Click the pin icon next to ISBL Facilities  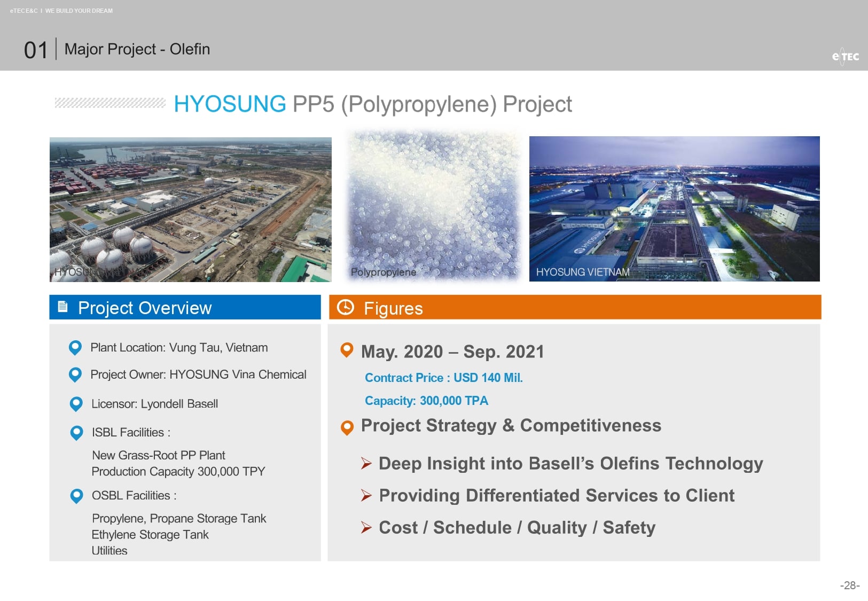(77, 433)
